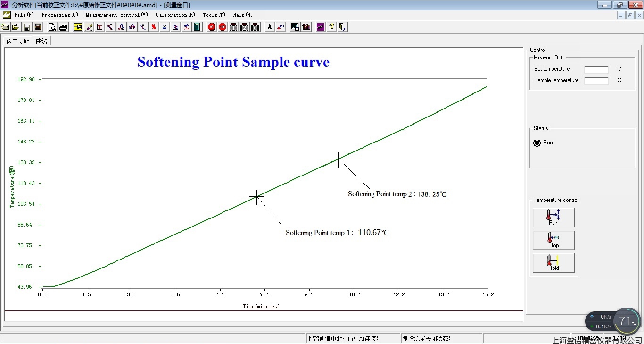Screen dimensions: 644x344
Task: Switch to the 应用参数 tab
Action: (17, 41)
